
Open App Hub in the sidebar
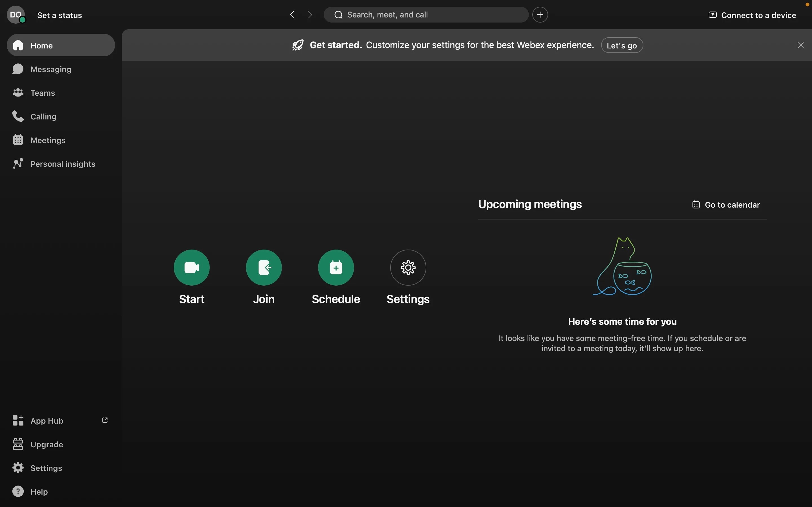(x=47, y=421)
